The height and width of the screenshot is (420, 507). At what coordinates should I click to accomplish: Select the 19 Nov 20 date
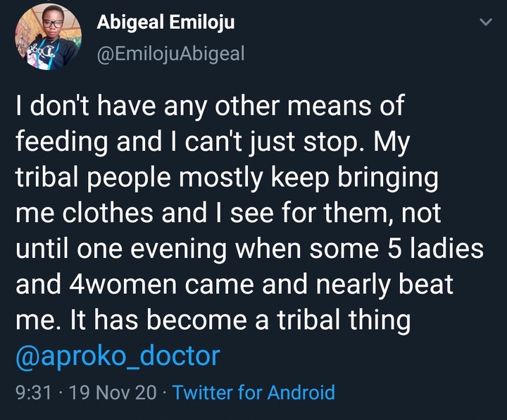(x=113, y=393)
